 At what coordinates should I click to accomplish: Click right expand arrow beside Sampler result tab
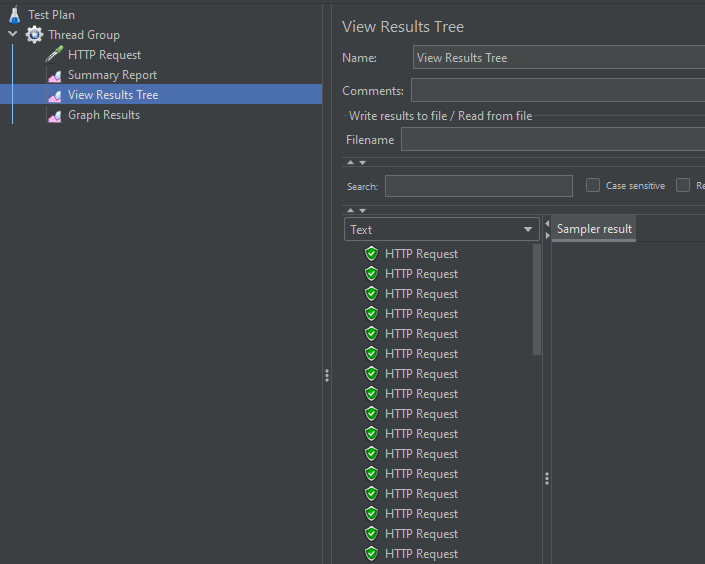click(x=547, y=235)
